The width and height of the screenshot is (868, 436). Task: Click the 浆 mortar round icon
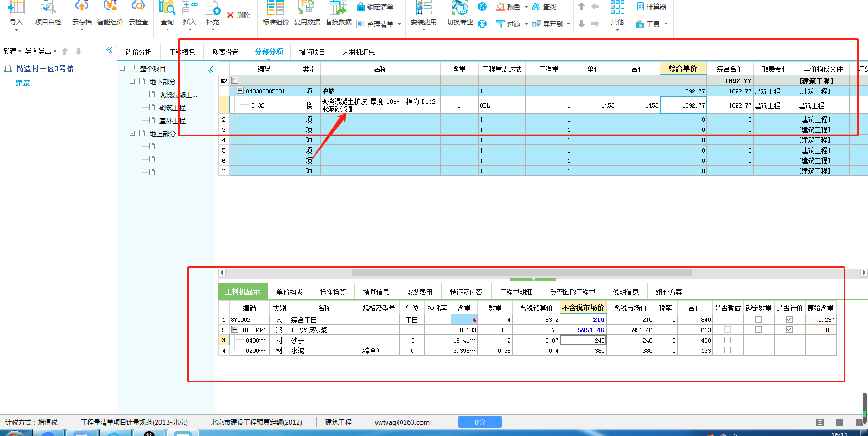coord(482,24)
